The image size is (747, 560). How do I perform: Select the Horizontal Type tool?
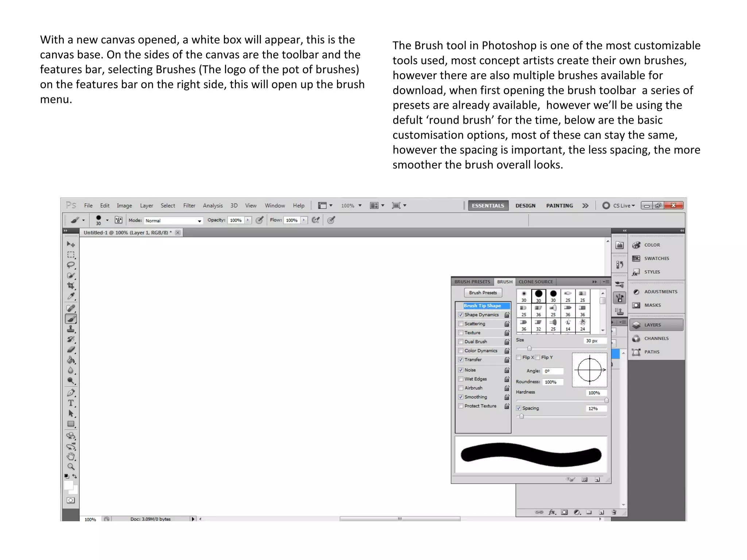[x=71, y=403]
